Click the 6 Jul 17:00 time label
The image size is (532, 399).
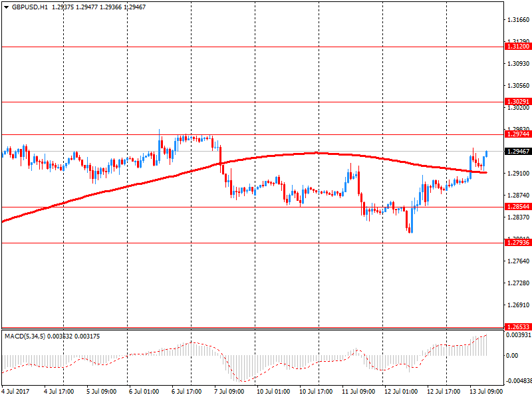(187, 392)
